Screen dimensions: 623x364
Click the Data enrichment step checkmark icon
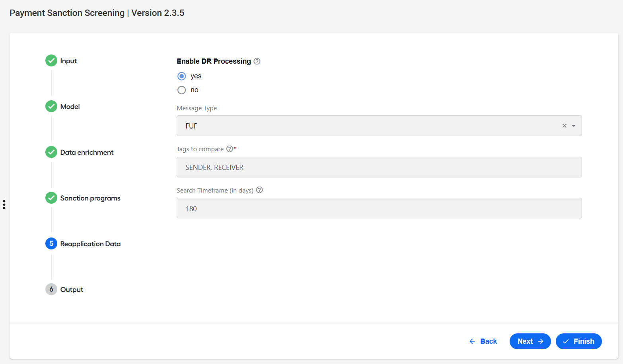point(51,152)
